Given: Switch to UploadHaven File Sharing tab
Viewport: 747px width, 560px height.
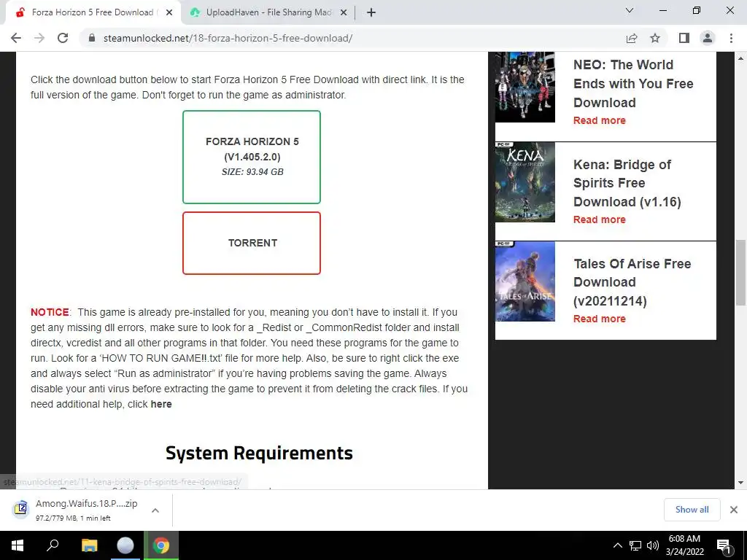Looking at the screenshot, I should coord(268,12).
